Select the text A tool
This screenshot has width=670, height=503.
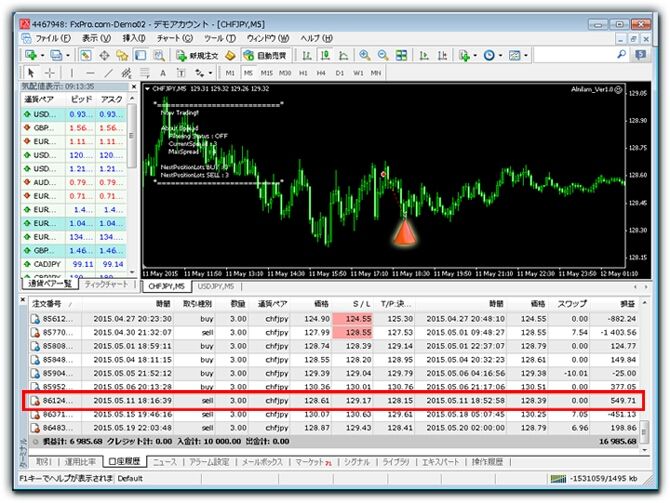click(x=163, y=73)
